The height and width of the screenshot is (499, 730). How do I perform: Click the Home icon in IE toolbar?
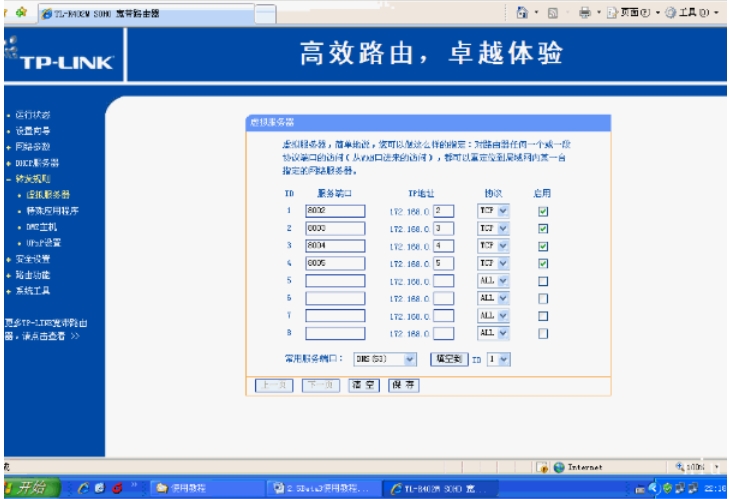click(x=522, y=13)
